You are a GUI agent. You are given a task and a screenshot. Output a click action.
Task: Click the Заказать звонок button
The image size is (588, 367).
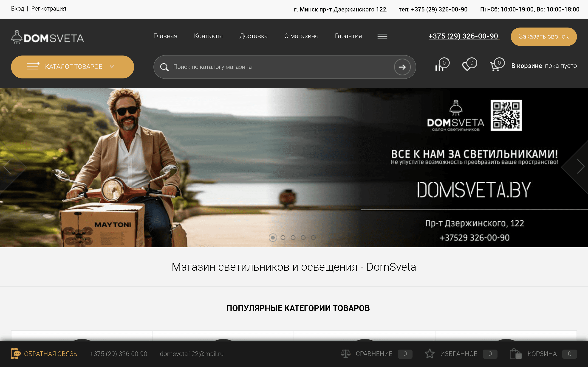tap(543, 37)
